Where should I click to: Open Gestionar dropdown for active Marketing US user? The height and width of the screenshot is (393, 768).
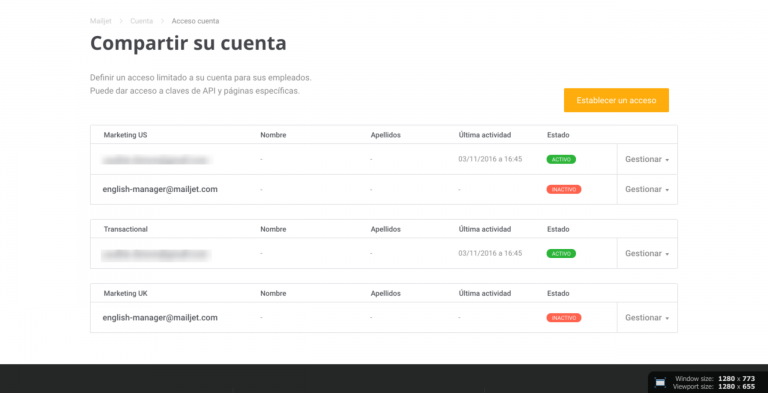(x=647, y=159)
